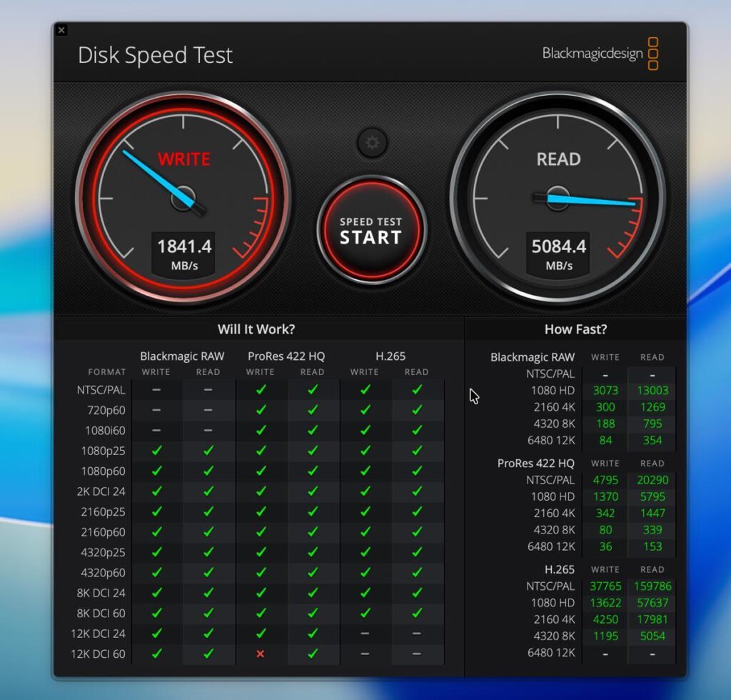The width and height of the screenshot is (731, 700).
Task: Click the 12K DCI 24 ProRes 422 HQ write checkmark
Action: pos(261,633)
